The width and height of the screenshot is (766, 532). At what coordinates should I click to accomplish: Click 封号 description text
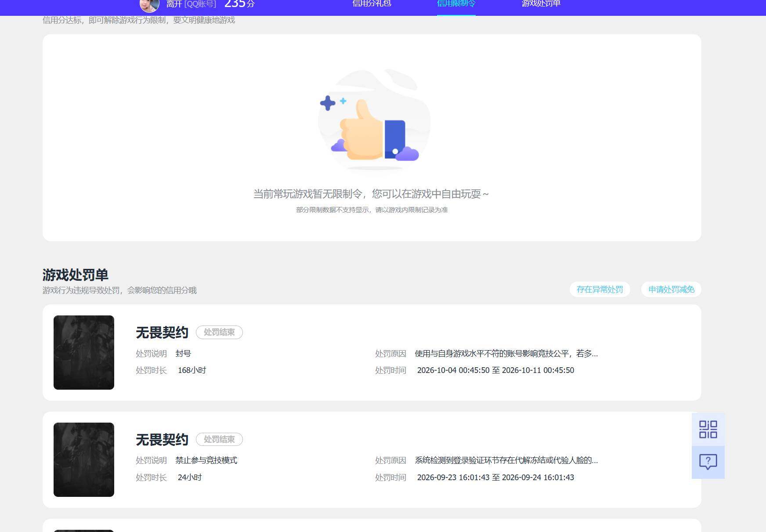(183, 354)
